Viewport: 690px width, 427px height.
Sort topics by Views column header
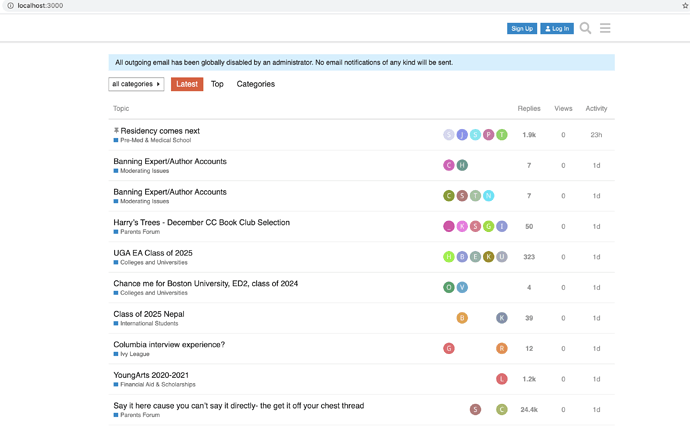pos(563,108)
